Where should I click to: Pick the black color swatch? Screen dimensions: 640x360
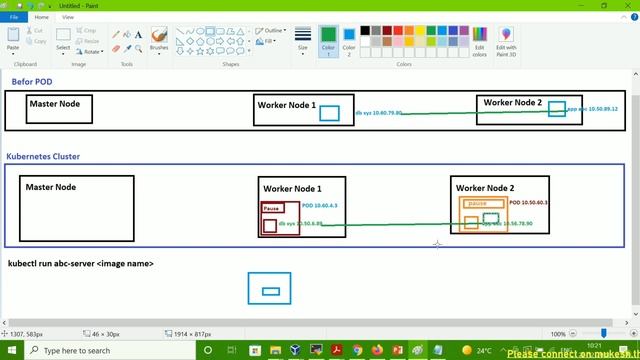[x=365, y=30]
